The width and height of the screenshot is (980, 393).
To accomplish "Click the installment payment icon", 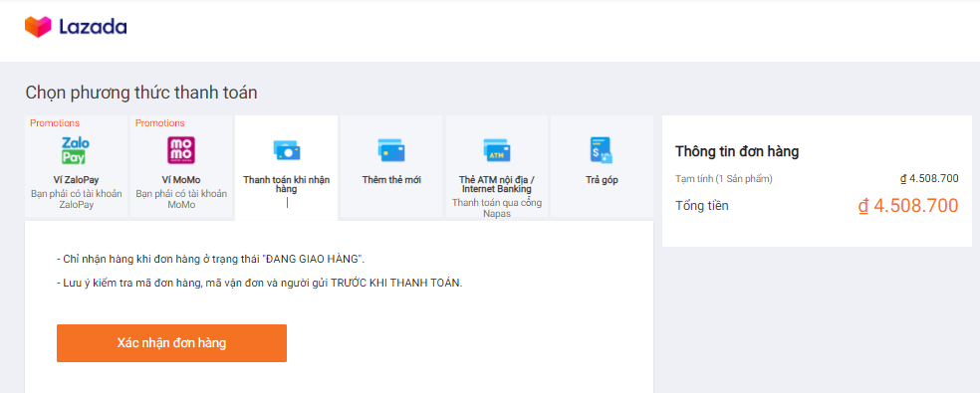I will click(x=602, y=150).
